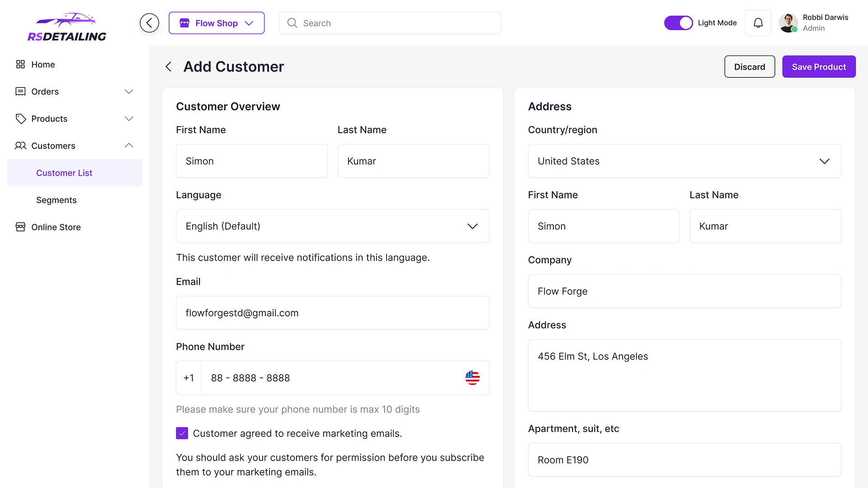Collapse the Customers section
The image size is (868, 488).
129,145
